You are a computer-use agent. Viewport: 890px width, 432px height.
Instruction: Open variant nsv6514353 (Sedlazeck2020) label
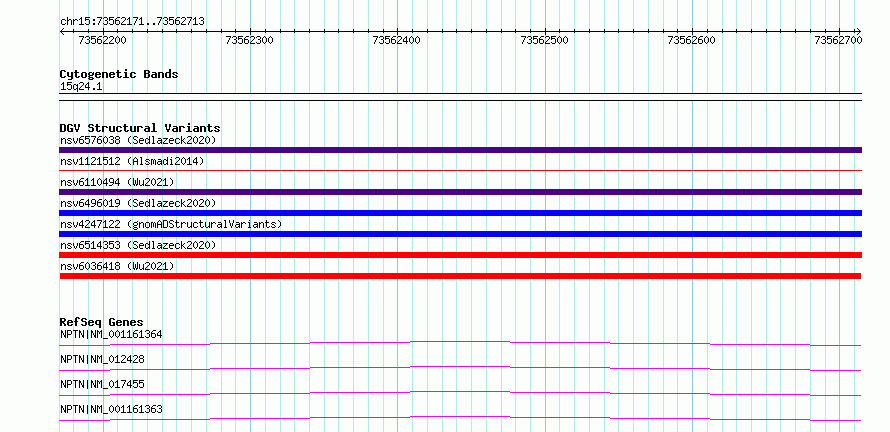tap(138, 245)
